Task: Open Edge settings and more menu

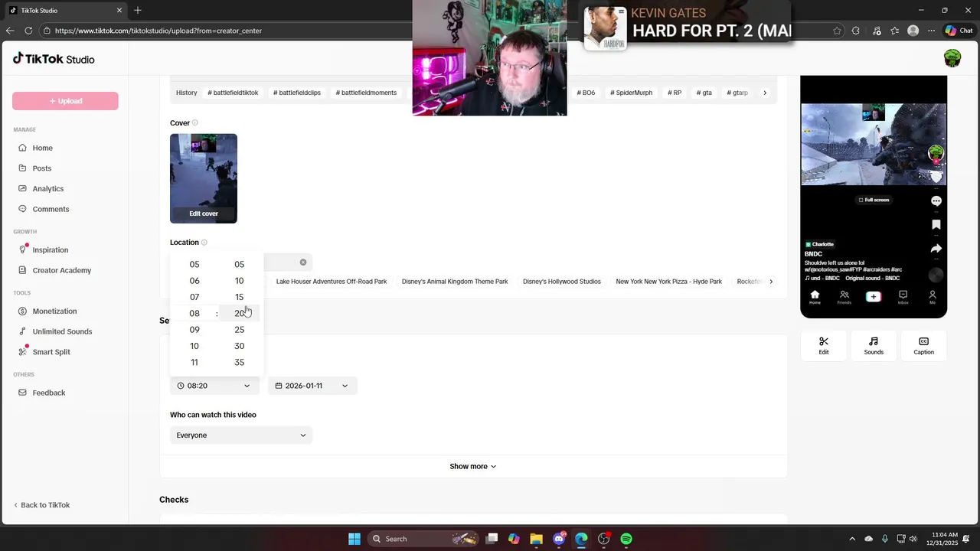Action: pos(932,31)
